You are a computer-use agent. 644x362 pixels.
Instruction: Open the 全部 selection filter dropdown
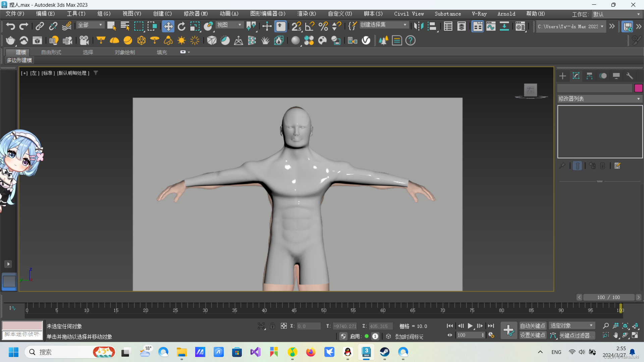coord(91,25)
